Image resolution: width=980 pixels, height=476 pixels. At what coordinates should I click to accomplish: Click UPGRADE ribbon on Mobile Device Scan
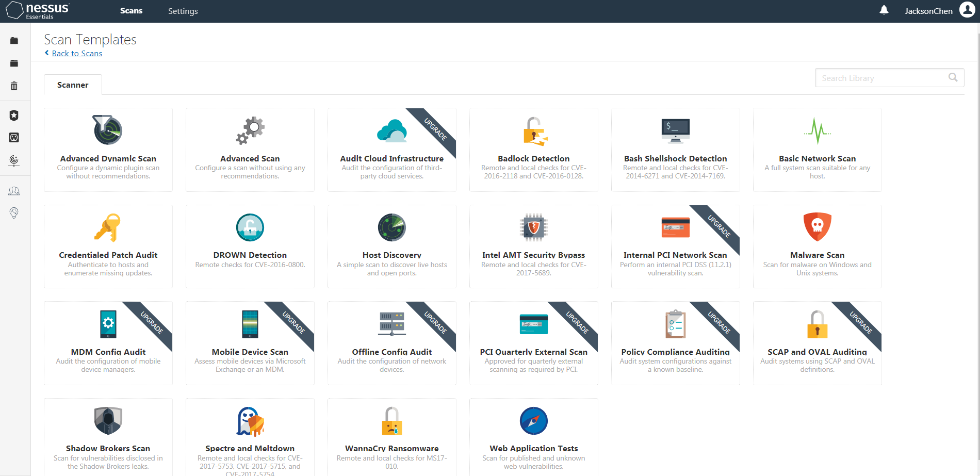[293, 323]
